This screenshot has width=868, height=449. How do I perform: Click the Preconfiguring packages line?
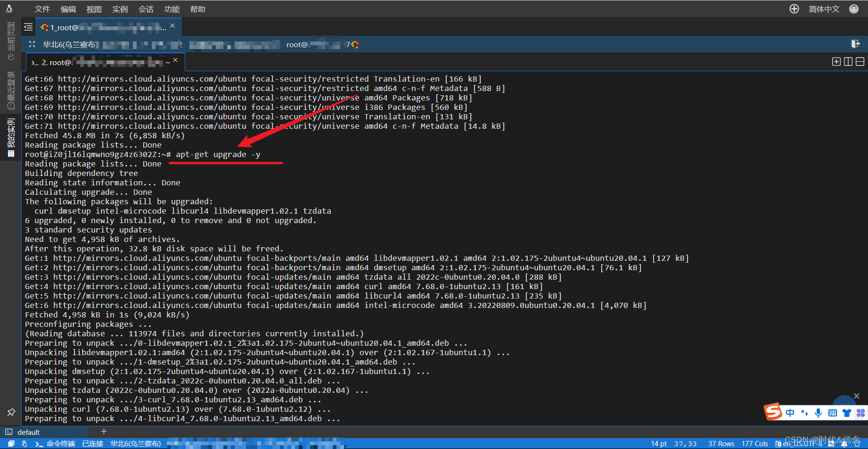[x=88, y=324]
